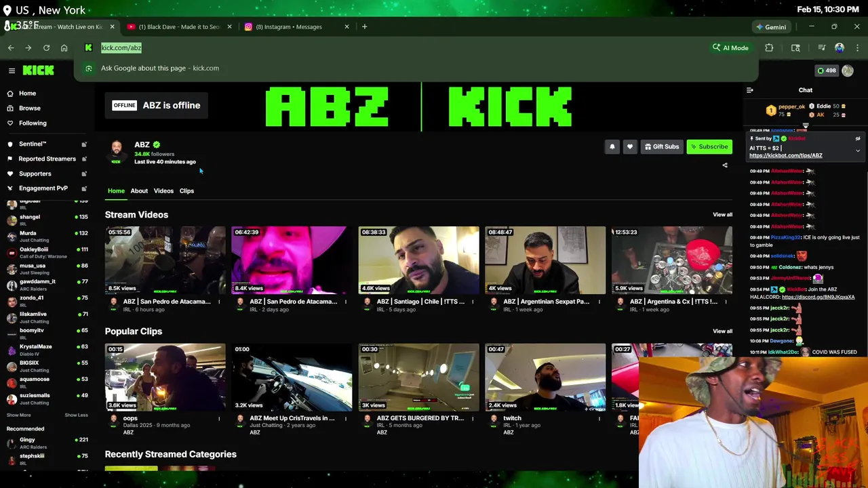Click Show More under the followed channels
The image size is (868, 488).
pos(18,415)
